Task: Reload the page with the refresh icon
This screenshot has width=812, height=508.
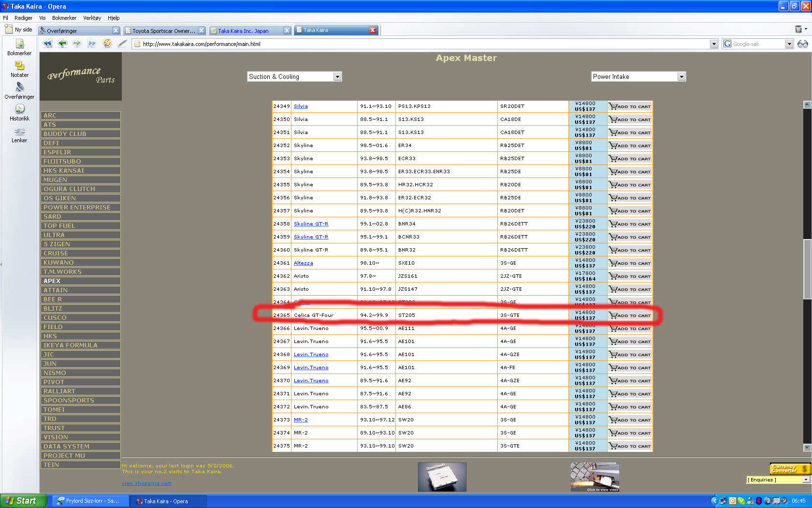Action: (107, 44)
